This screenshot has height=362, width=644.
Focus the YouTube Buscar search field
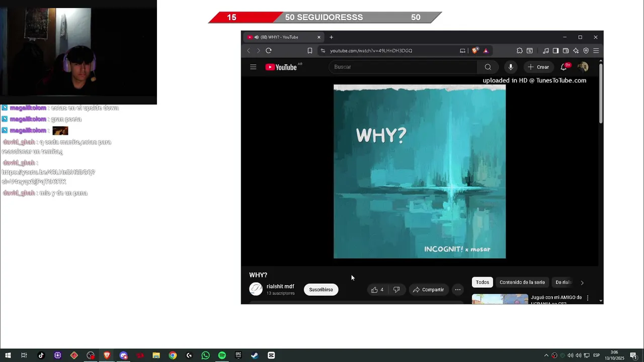(404, 67)
